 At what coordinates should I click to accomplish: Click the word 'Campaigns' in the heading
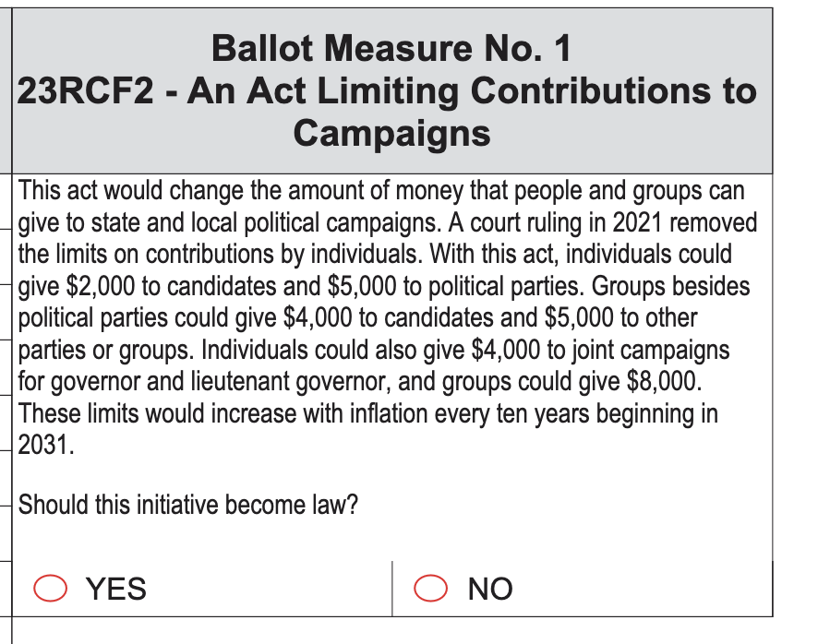pos(391,134)
